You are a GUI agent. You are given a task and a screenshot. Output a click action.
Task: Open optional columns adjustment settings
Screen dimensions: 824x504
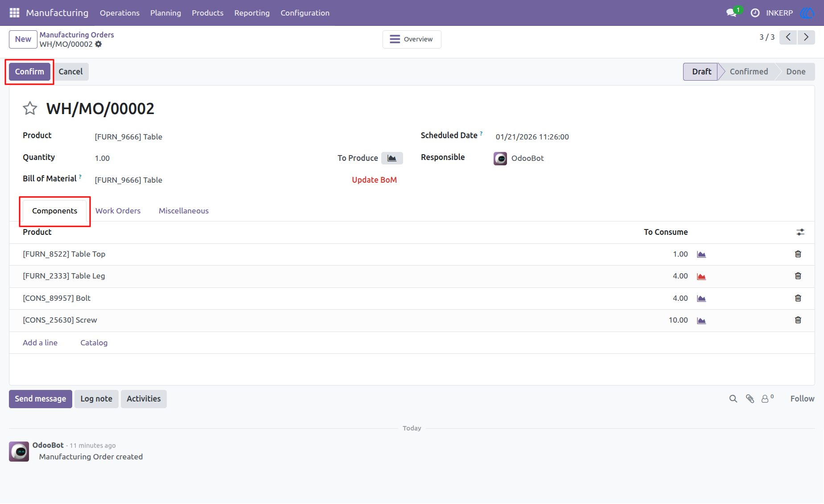pos(800,232)
